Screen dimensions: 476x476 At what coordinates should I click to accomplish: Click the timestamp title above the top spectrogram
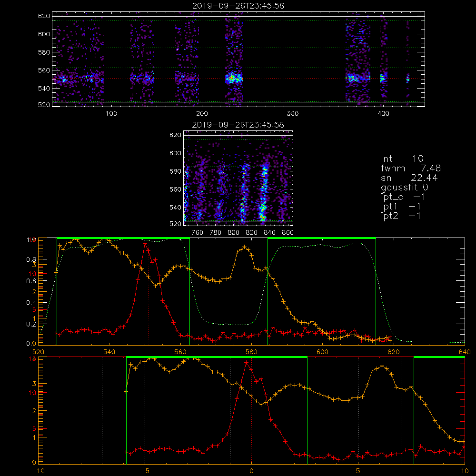point(238,6)
